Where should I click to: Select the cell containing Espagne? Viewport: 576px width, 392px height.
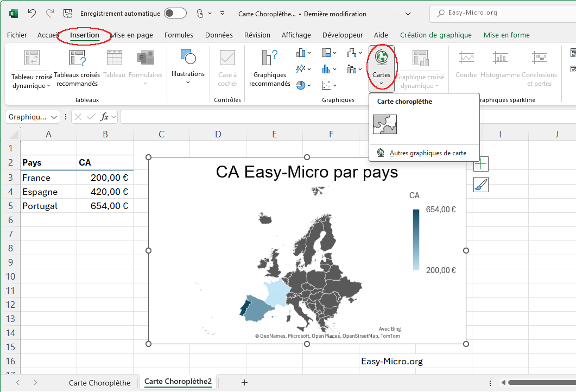[48, 192]
